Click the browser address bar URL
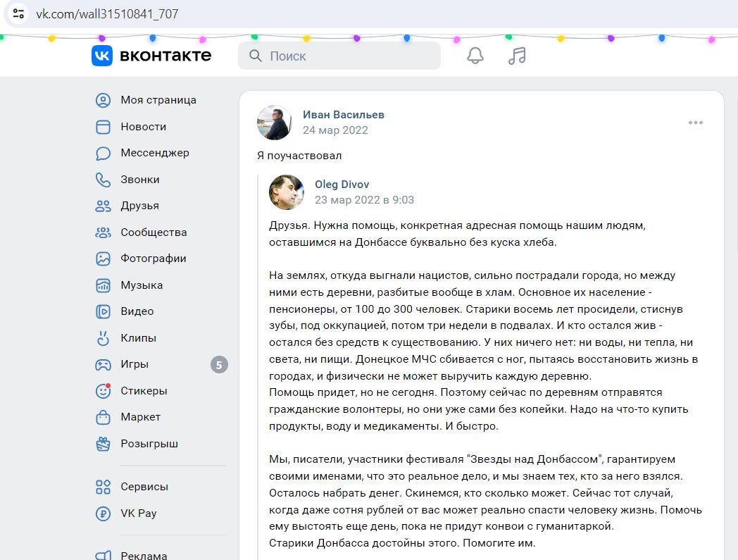This screenshot has height=560, width=738. click(107, 13)
